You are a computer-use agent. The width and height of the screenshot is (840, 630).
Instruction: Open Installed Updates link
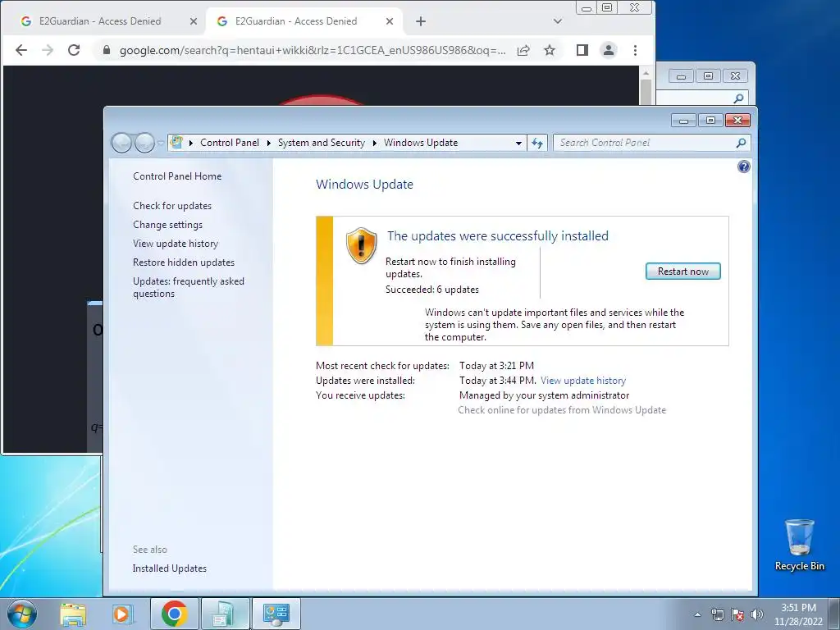click(169, 568)
